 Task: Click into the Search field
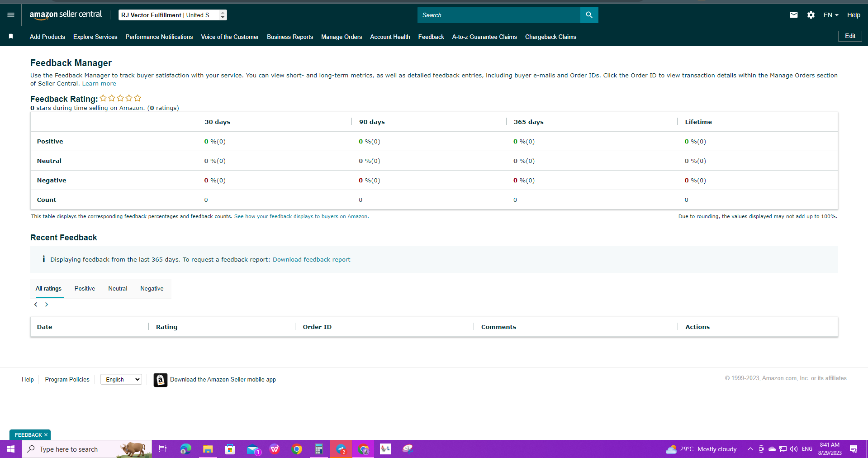(x=499, y=15)
